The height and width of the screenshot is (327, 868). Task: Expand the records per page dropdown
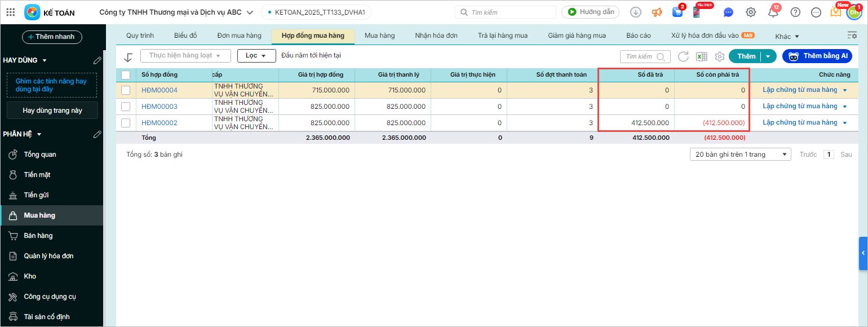[x=740, y=154]
